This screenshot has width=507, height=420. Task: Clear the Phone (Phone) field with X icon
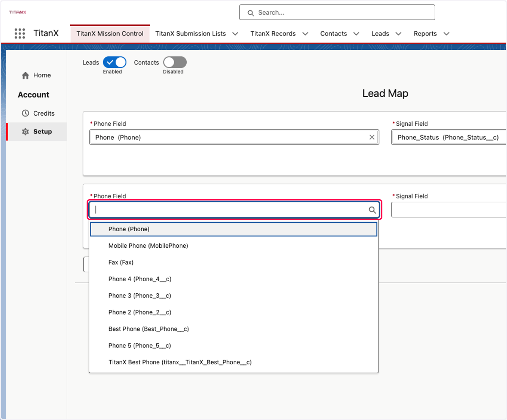tap(372, 137)
